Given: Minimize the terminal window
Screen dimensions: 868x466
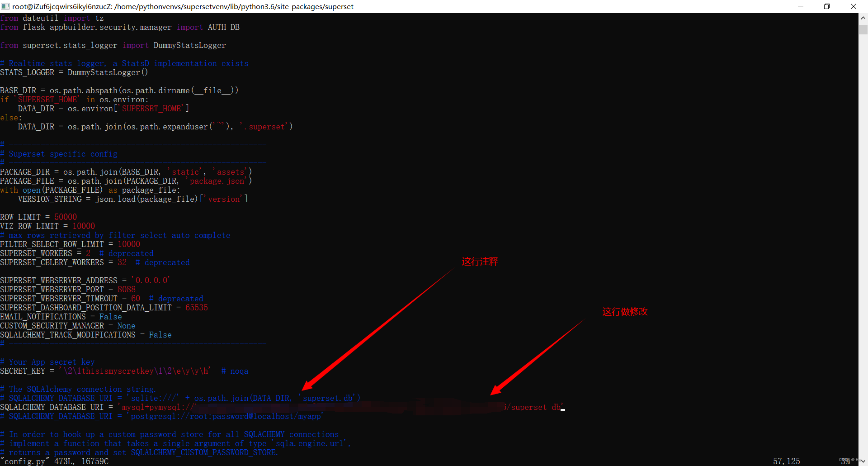Looking at the screenshot, I should coord(801,6).
